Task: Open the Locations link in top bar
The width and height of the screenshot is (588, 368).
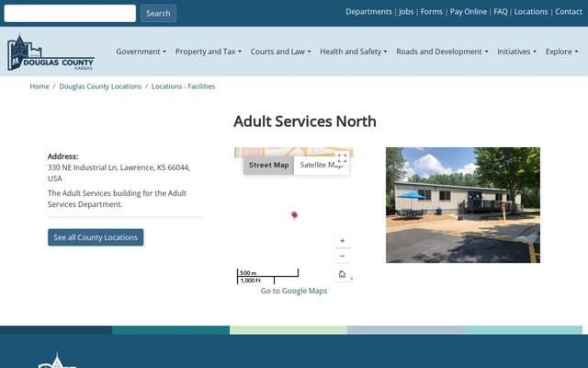Action: pyautogui.click(x=531, y=12)
